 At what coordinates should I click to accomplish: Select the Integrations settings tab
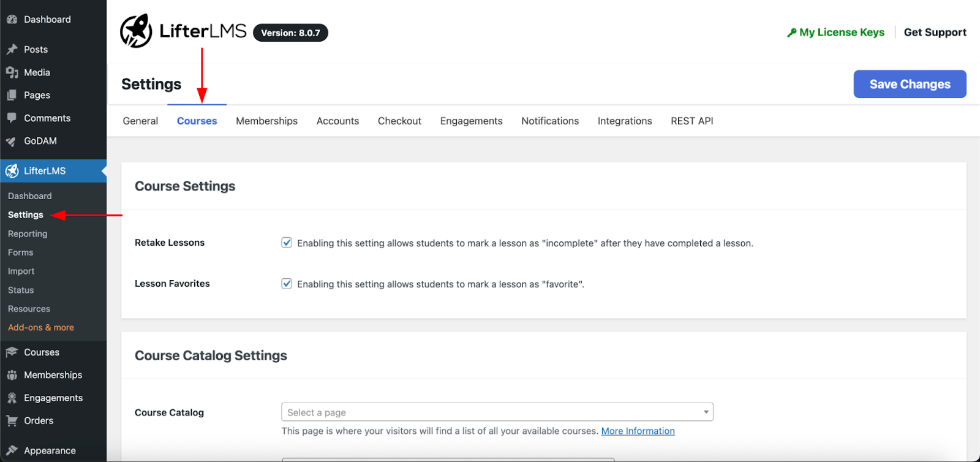click(625, 121)
